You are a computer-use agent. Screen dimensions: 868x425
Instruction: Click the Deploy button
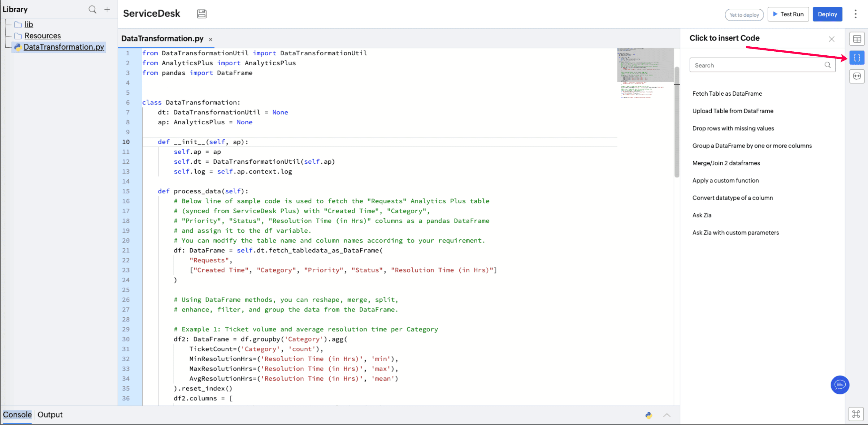(827, 14)
